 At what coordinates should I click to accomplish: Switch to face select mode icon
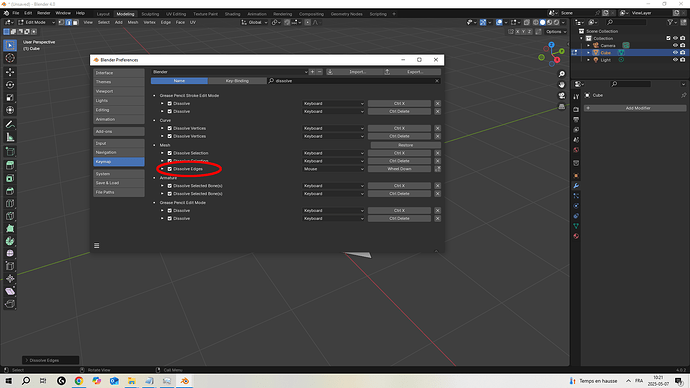click(75, 22)
